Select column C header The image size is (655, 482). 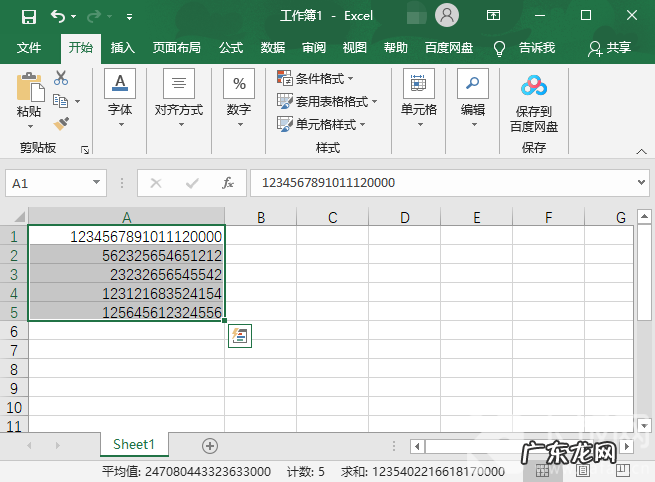click(333, 217)
